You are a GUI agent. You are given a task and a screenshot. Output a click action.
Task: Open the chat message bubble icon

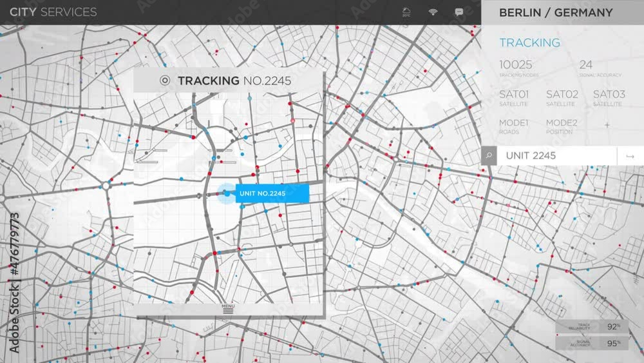click(x=459, y=12)
